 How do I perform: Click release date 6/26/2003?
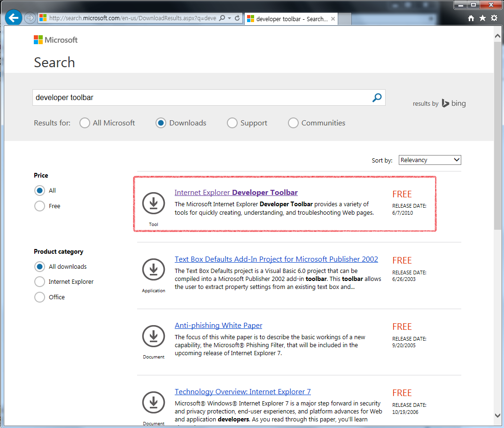[403, 279]
